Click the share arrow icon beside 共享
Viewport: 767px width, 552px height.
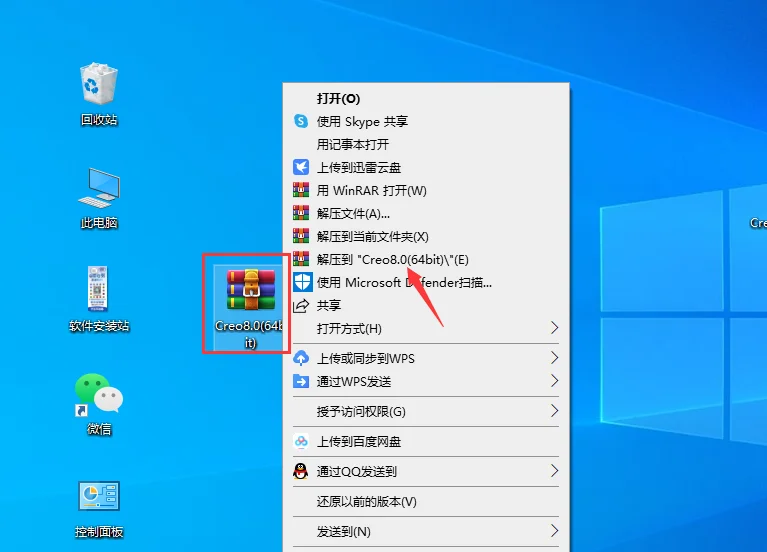pyautogui.click(x=301, y=305)
